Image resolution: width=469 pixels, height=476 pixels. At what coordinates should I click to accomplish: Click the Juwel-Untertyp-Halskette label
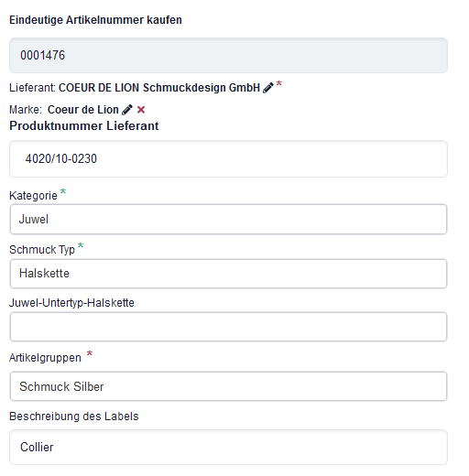[x=71, y=303]
